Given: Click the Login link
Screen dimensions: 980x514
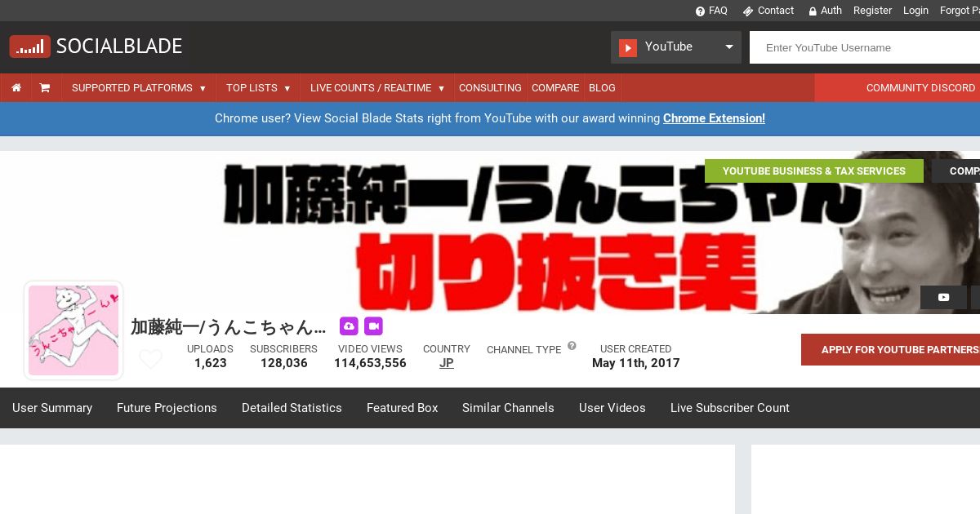Looking at the screenshot, I should click(915, 11).
